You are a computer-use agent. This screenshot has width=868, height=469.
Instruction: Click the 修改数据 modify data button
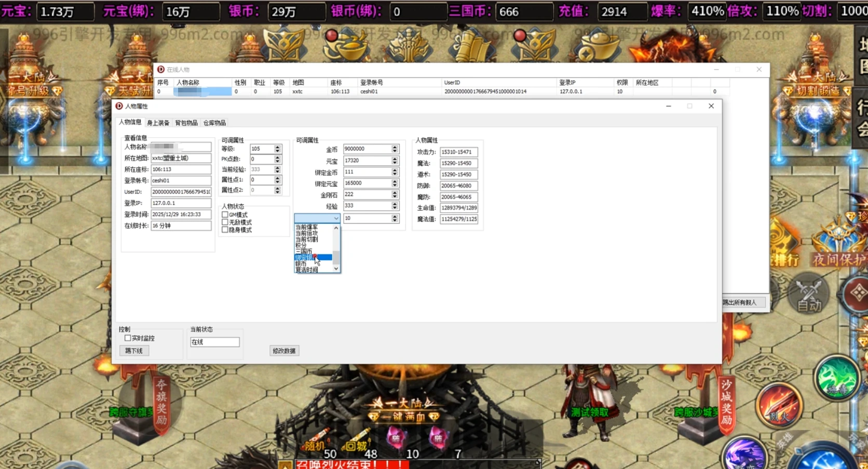point(284,351)
